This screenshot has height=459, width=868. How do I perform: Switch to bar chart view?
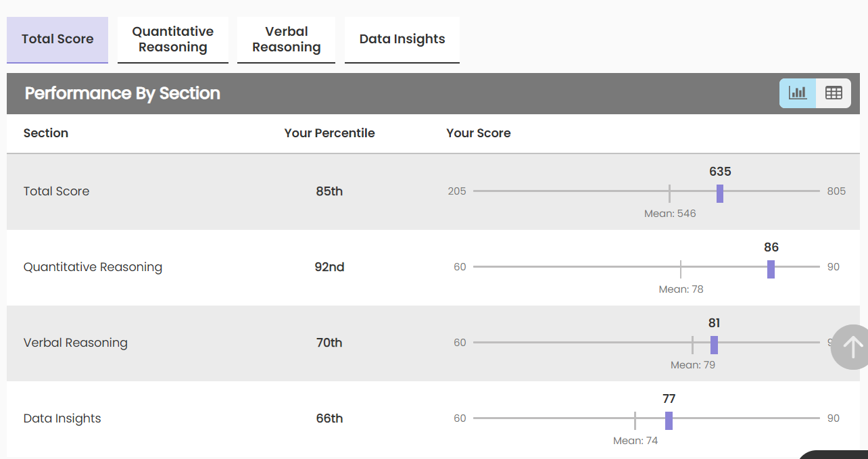tap(798, 93)
